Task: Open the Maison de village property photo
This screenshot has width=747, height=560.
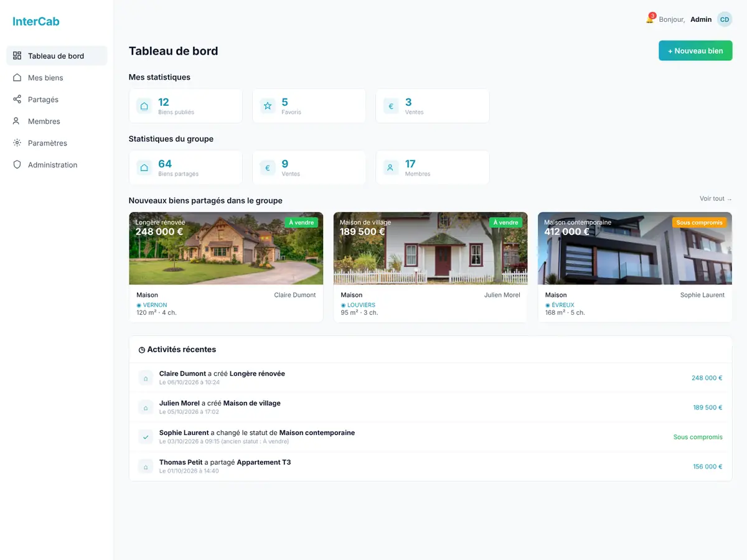Action: click(431, 248)
